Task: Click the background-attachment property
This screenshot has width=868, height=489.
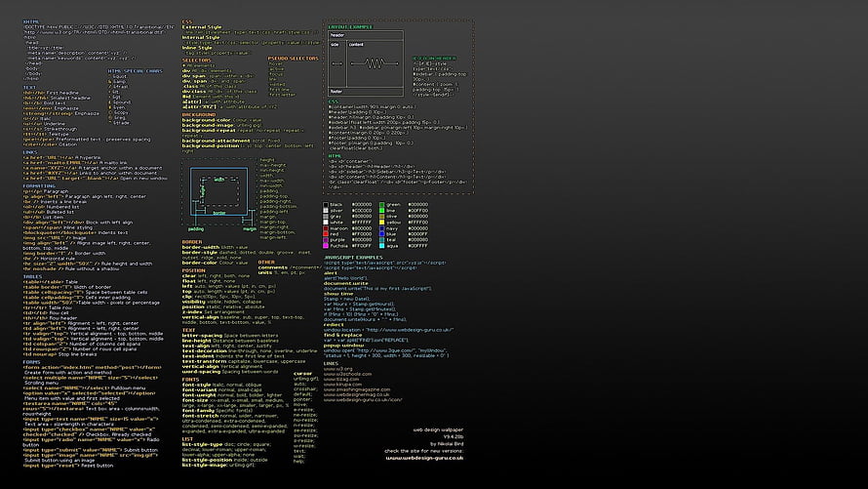Action: [216, 141]
